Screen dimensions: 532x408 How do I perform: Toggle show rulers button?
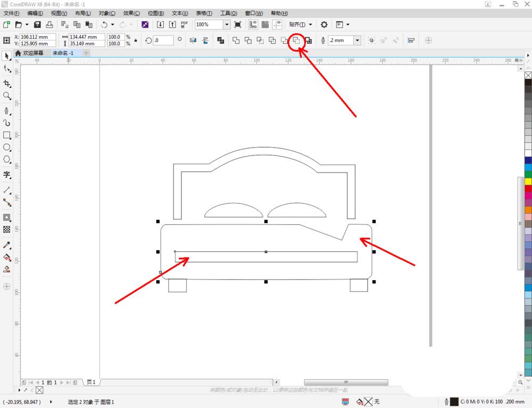pyautogui.click(x=253, y=25)
